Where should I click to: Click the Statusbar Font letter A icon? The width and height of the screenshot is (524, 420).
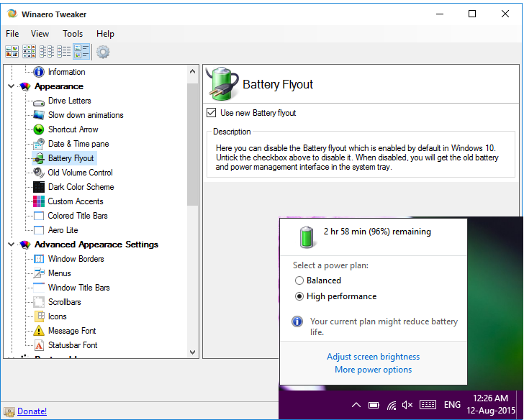[39, 345]
